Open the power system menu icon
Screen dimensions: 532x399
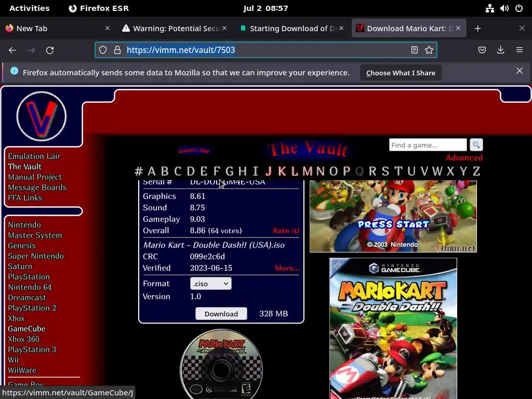click(x=519, y=8)
